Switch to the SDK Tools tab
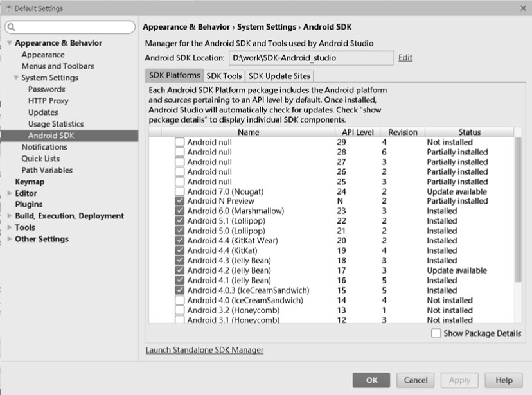Screen dimensions: 532x395 point(224,76)
